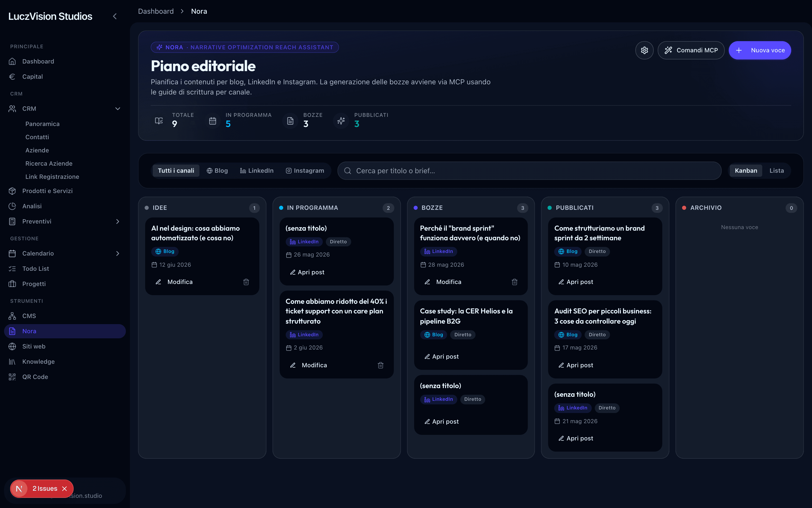Click the Totale book icon in stats

[159, 120]
